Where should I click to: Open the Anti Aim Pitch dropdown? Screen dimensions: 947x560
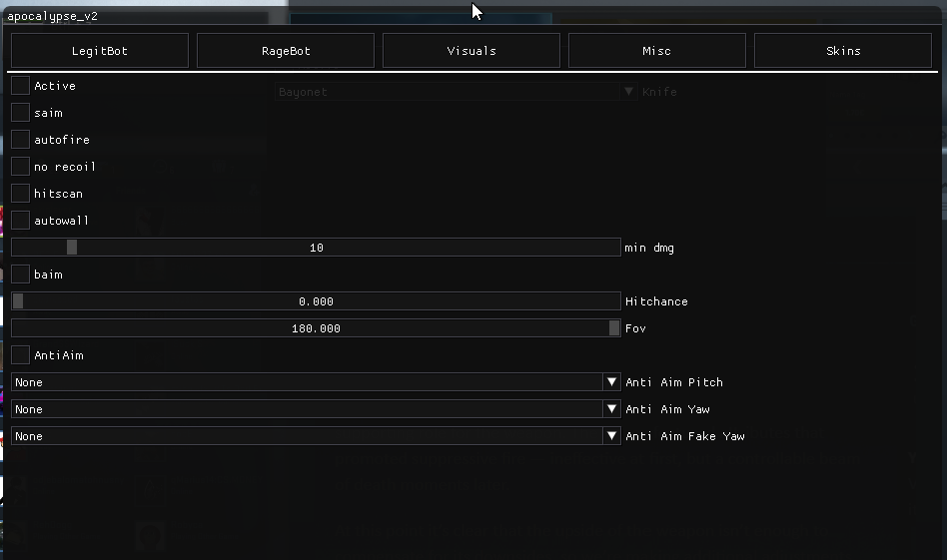pos(316,382)
